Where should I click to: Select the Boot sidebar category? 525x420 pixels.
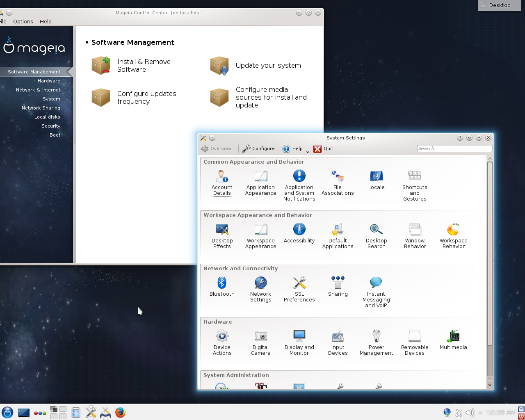(x=55, y=135)
